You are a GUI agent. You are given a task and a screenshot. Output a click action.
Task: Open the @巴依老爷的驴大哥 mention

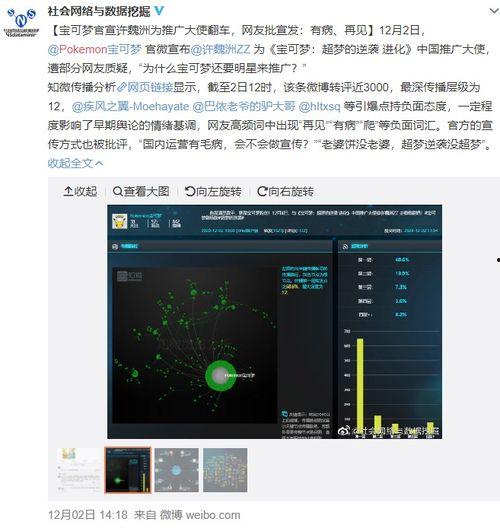tap(244, 106)
